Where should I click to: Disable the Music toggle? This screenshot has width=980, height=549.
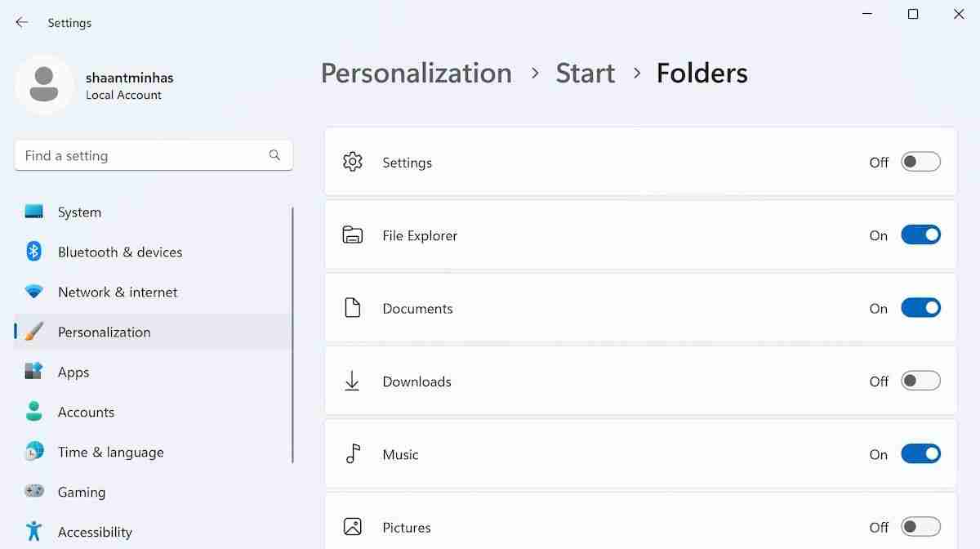(x=920, y=454)
